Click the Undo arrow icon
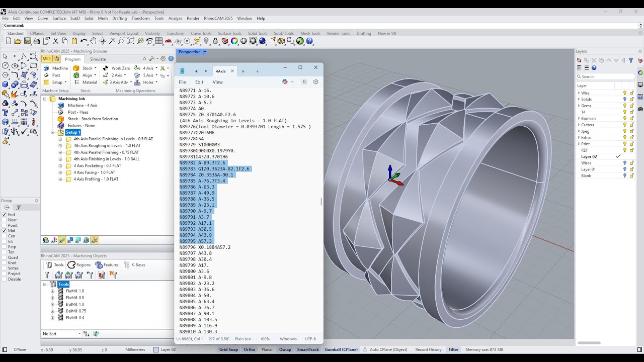 (84, 41)
